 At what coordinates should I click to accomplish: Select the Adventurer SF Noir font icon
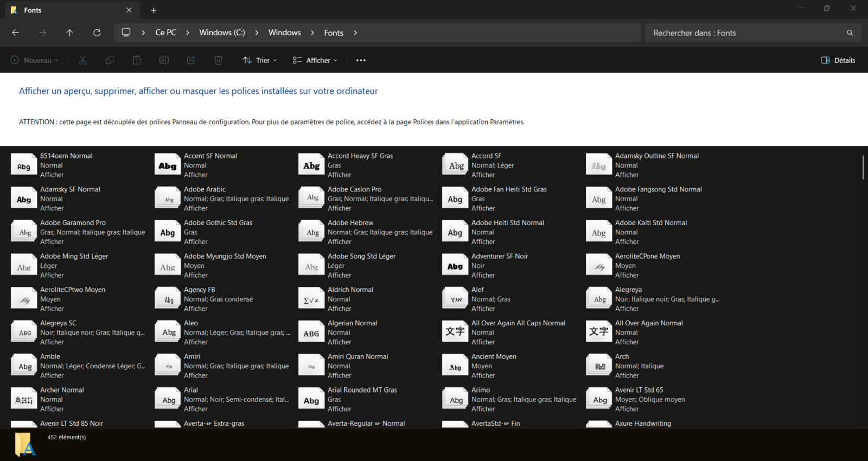pos(455,265)
